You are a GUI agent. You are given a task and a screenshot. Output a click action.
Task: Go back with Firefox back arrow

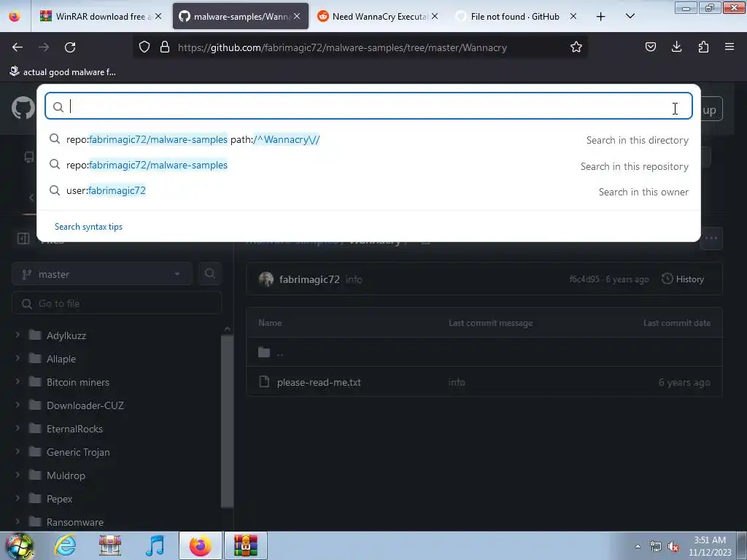[18, 47]
